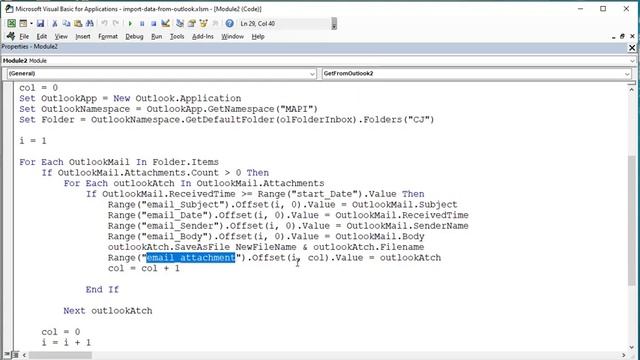640x360 pixels.
Task: Open the Debug menu
Action: [134, 36]
